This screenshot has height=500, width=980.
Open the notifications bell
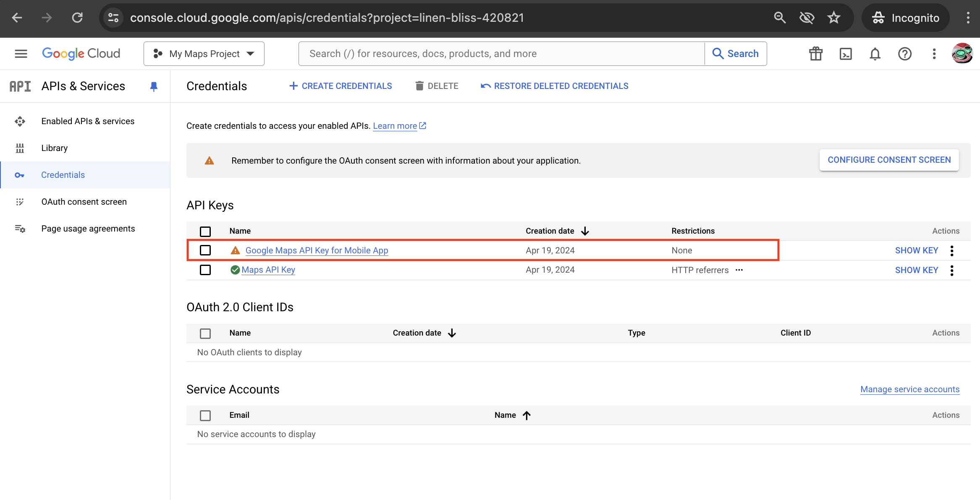pyautogui.click(x=875, y=54)
